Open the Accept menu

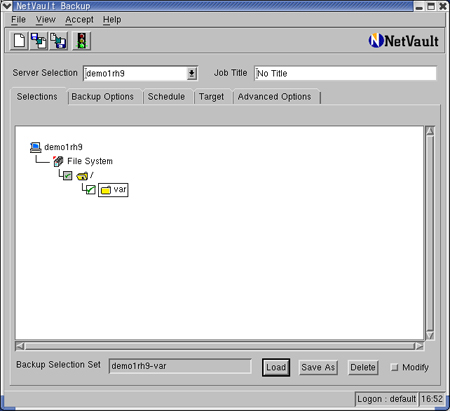(79, 20)
